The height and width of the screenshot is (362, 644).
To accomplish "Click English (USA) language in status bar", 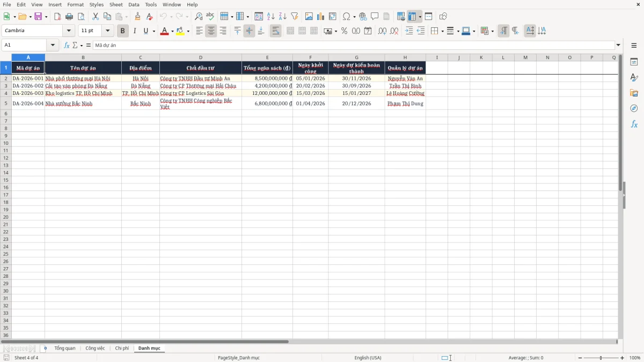I will coord(368,358).
